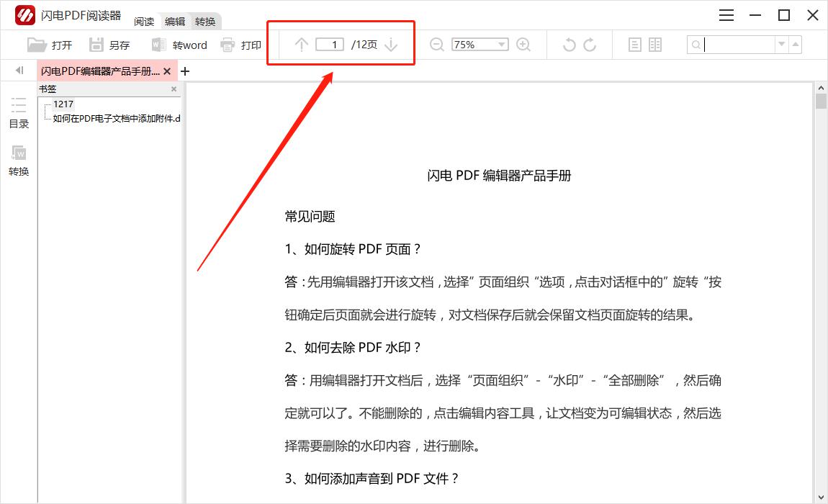Collapse the left sidebar panel

point(19,71)
